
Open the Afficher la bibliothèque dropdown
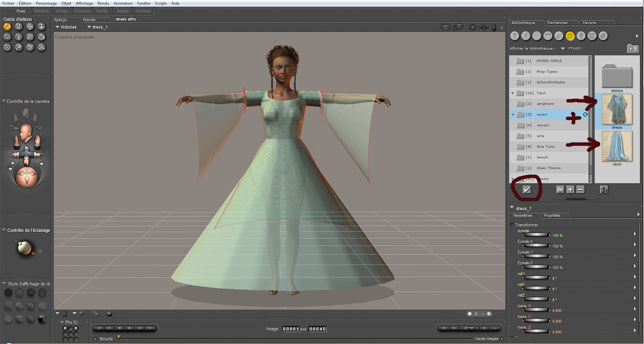563,48
